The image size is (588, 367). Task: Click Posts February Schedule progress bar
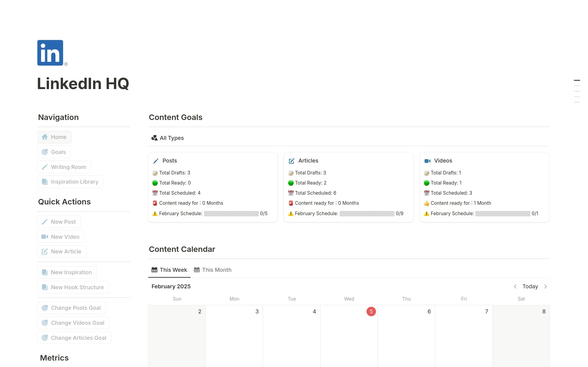coord(231,214)
